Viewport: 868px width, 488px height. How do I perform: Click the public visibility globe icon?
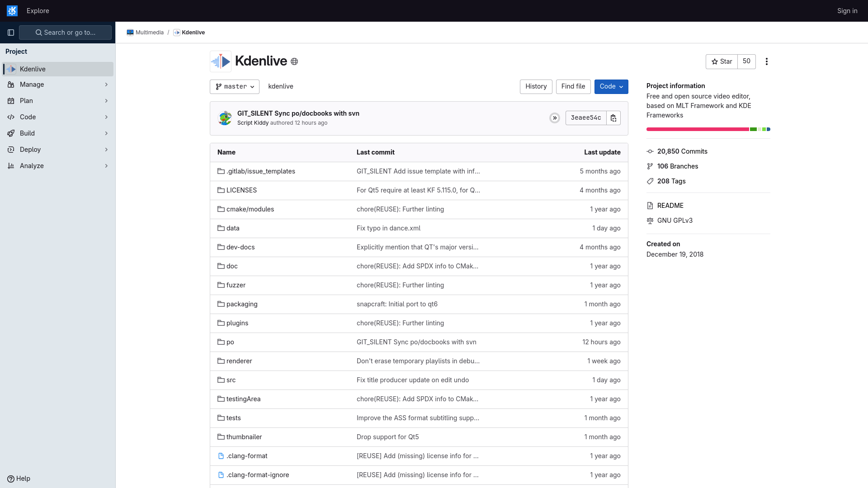tap(294, 61)
